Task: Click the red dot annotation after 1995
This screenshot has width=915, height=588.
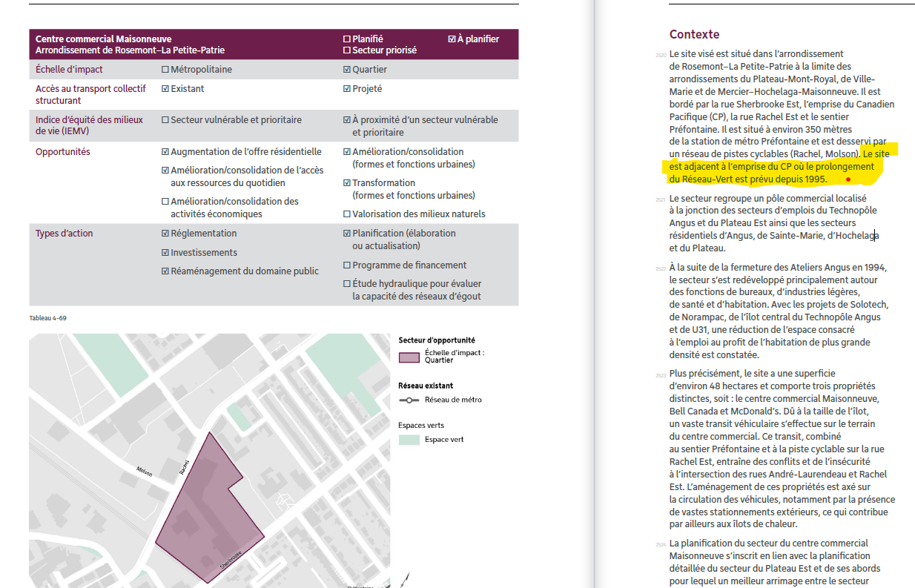Action: (848, 179)
